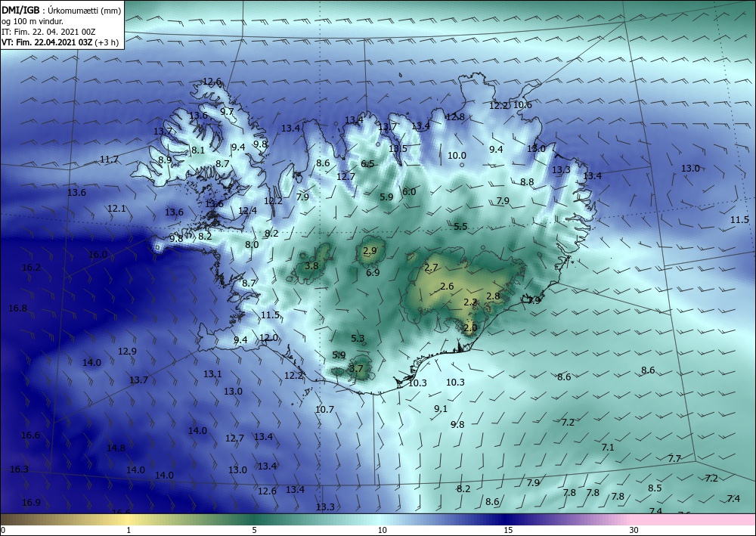The width and height of the screenshot is (756, 536).
Task: Click the 10.0 map value
Action: click(x=457, y=155)
